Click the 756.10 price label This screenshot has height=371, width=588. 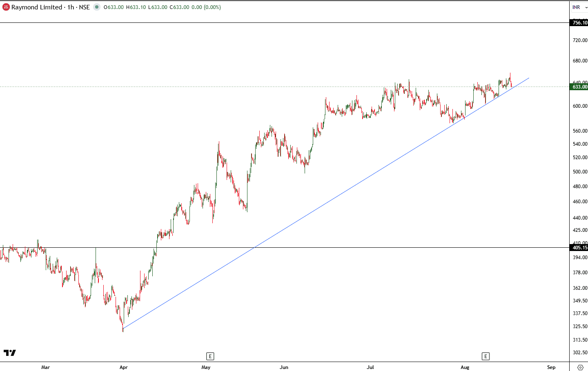coord(579,22)
